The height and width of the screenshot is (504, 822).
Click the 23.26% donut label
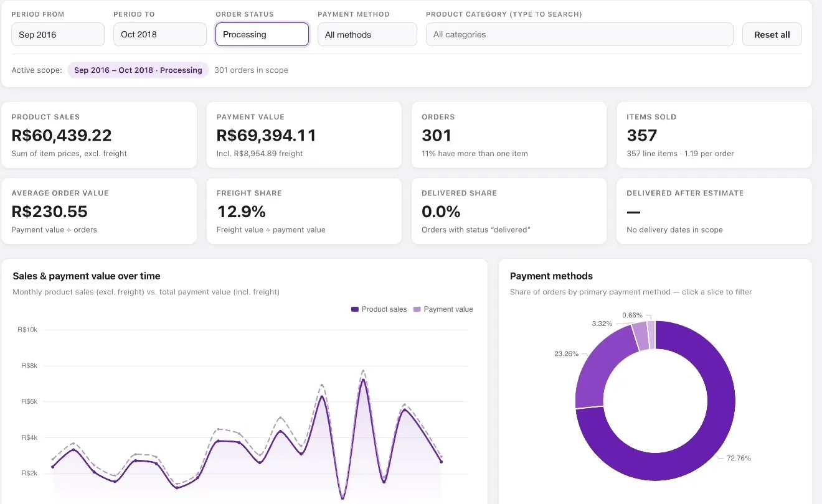[x=566, y=353]
